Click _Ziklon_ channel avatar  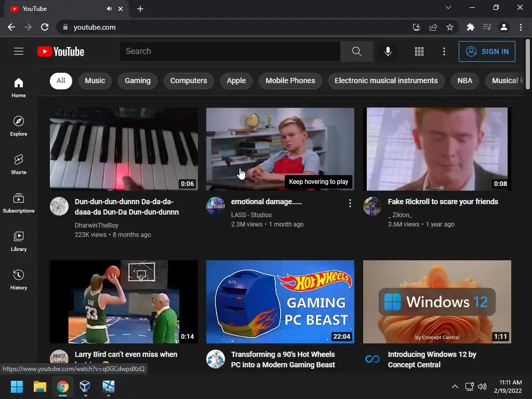(x=372, y=206)
